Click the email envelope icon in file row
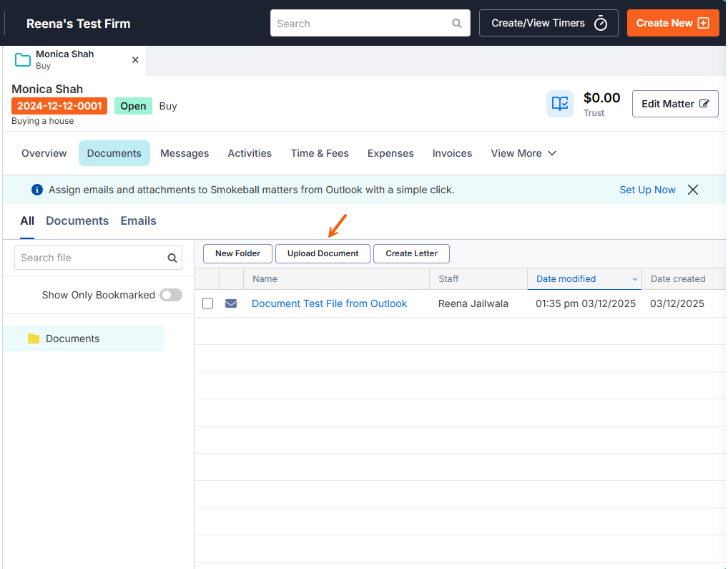 pyautogui.click(x=231, y=303)
